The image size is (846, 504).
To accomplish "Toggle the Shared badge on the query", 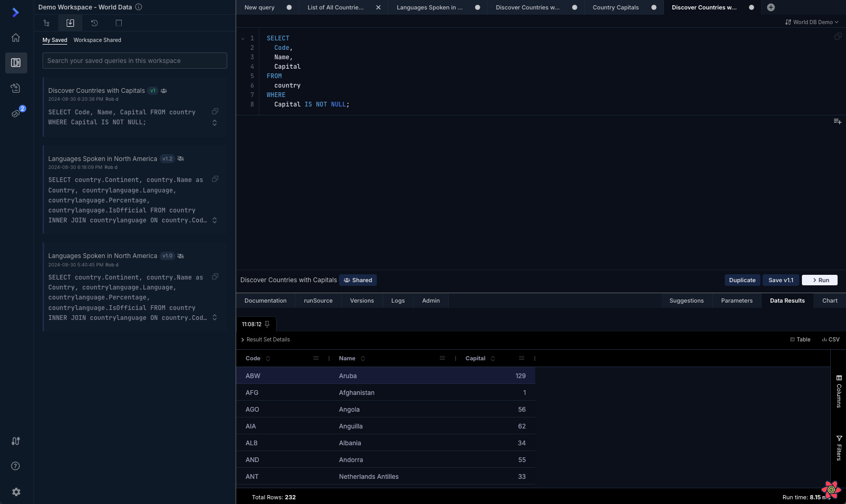I will tap(358, 280).
